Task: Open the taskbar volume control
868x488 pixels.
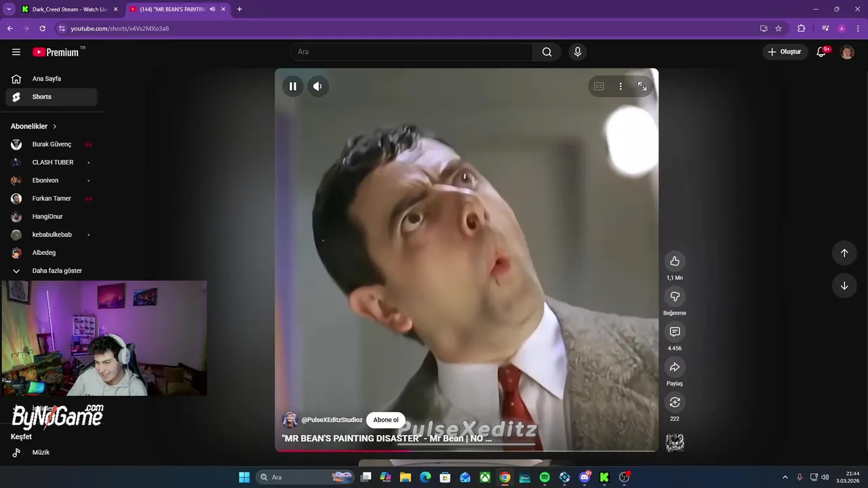Action: coord(825,477)
